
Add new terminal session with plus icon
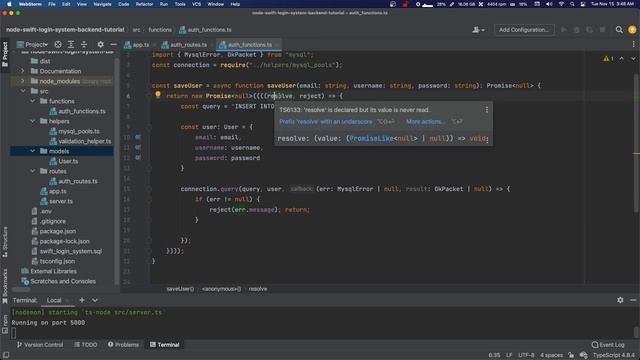point(82,300)
